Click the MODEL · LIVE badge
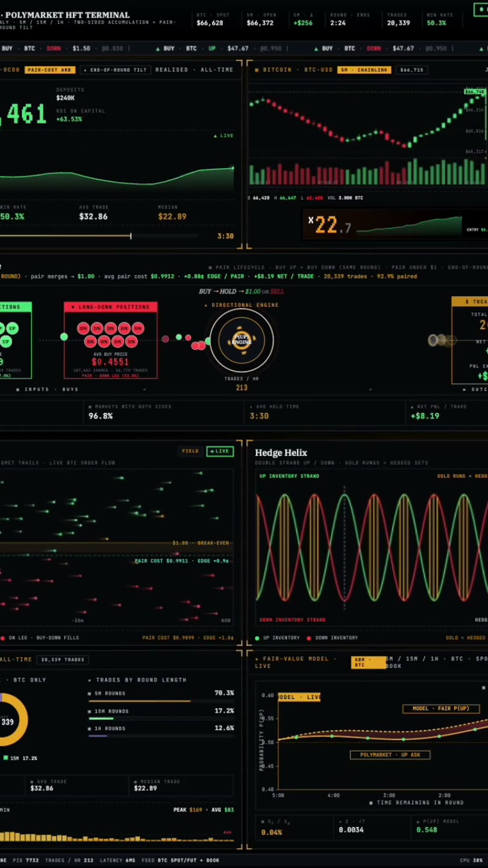The height and width of the screenshot is (868, 488). [299, 697]
